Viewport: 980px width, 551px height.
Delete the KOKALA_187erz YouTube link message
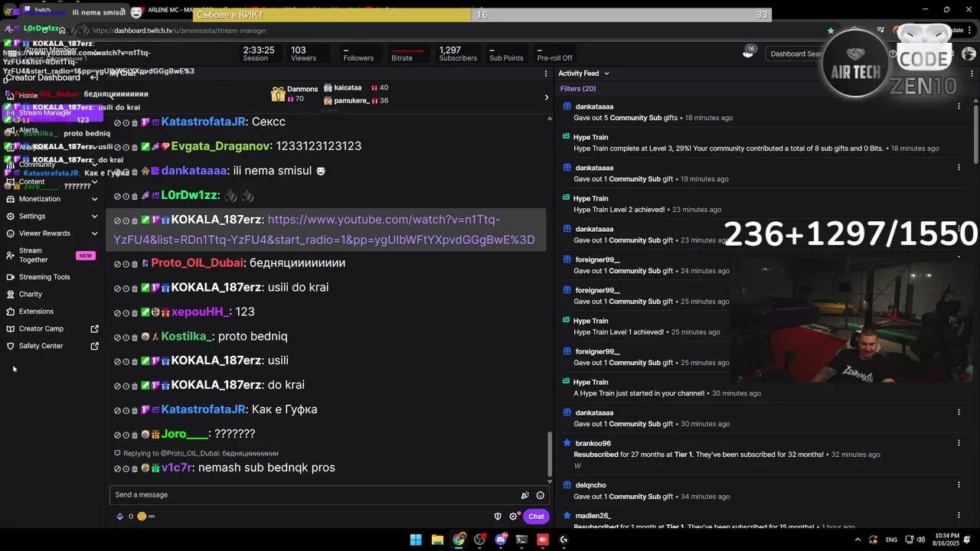tap(135, 220)
